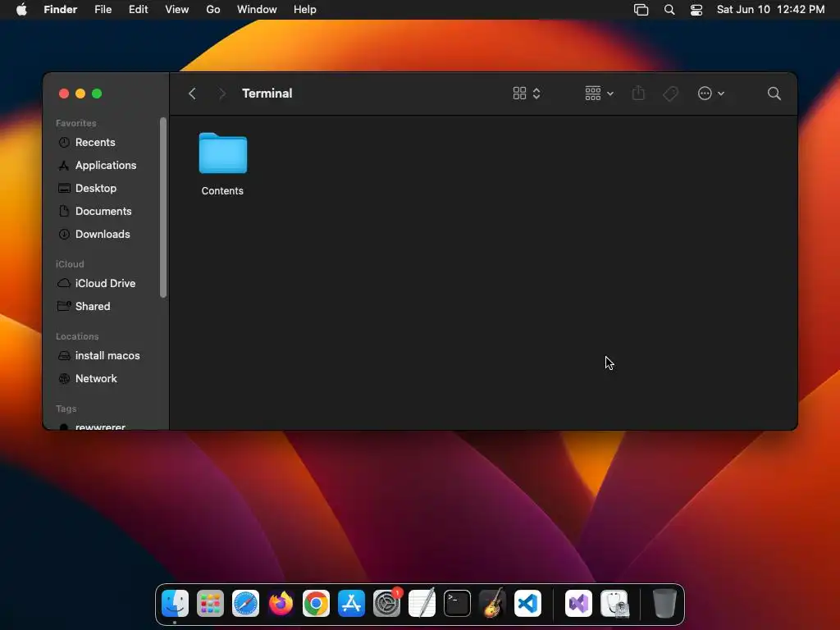Click the date and time display
Viewport: 840px width, 630px height.
(770, 10)
